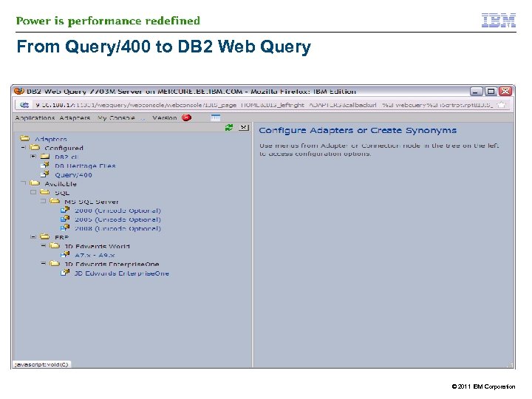Select the JD Edwards World tree node
The height and width of the screenshot is (399, 532).
[97, 246]
